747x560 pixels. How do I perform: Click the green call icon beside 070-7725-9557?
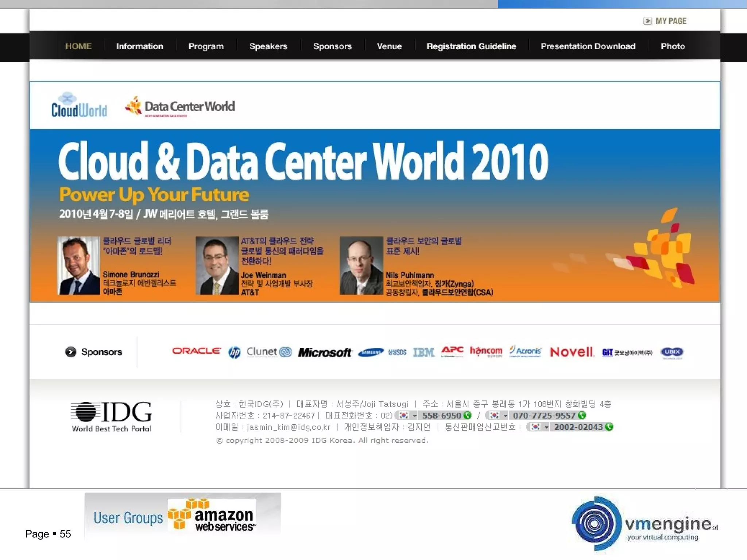(x=582, y=415)
